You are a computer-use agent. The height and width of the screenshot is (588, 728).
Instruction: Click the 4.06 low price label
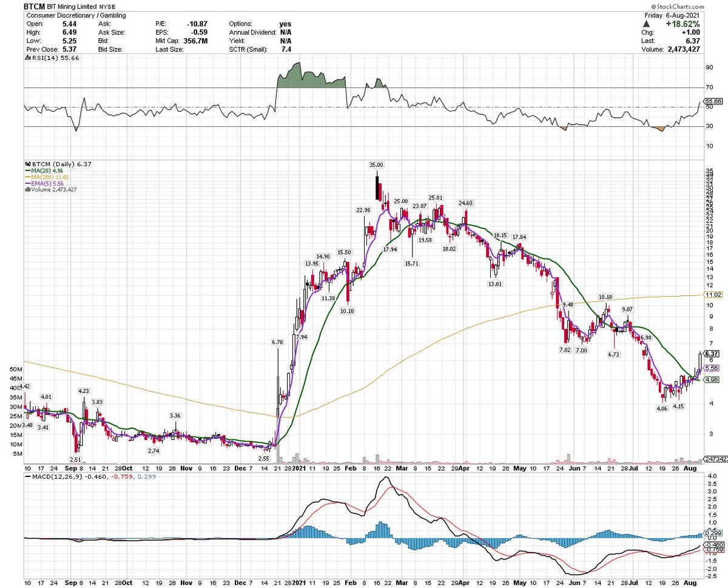pos(662,408)
